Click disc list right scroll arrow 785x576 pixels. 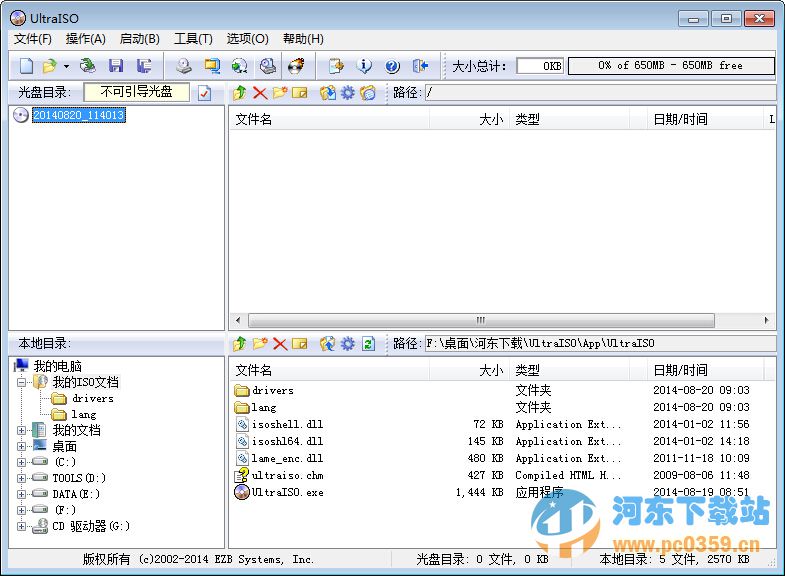766,320
